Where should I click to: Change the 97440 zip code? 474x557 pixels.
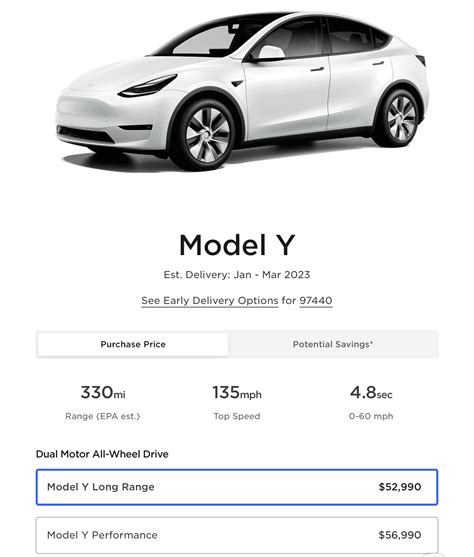click(316, 301)
